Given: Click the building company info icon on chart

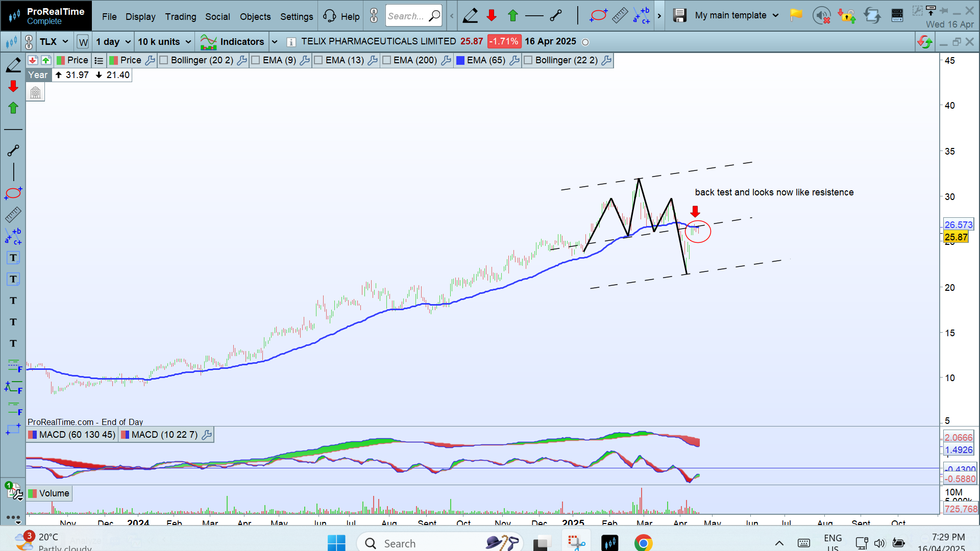Looking at the screenshot, I should (35, 92).
